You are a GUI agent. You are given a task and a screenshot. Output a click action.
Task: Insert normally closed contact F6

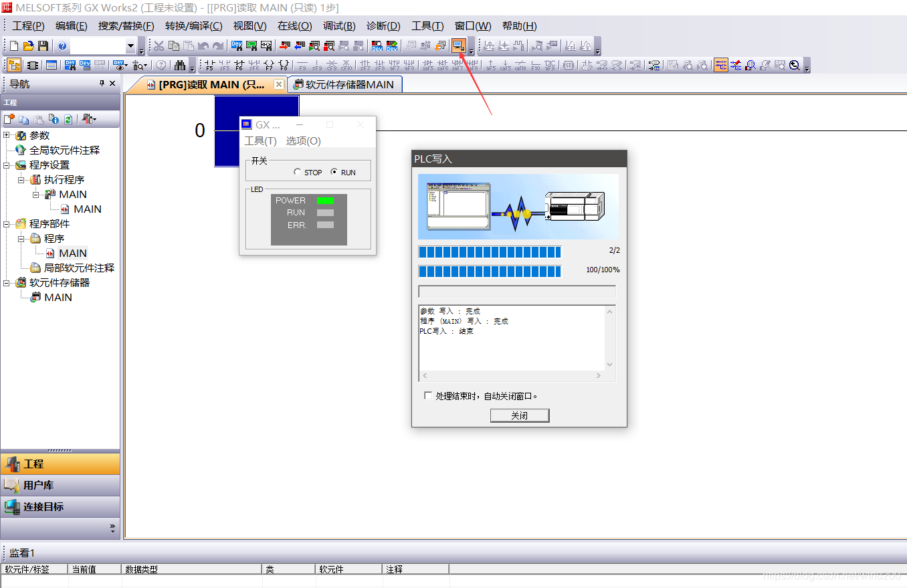click(x=239, y=66)
